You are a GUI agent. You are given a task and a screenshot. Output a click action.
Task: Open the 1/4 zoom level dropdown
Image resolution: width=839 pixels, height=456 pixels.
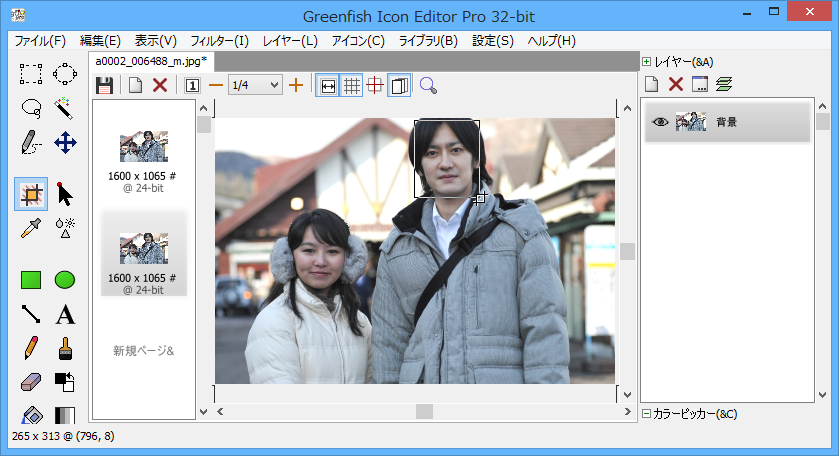[255, 86]
